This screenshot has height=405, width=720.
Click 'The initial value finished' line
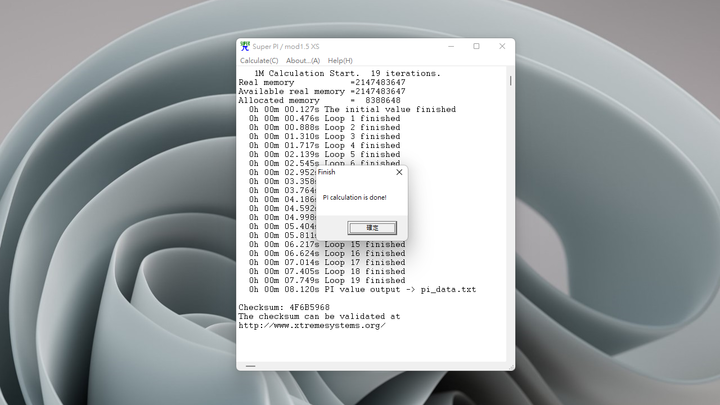[x=352, y=109]
